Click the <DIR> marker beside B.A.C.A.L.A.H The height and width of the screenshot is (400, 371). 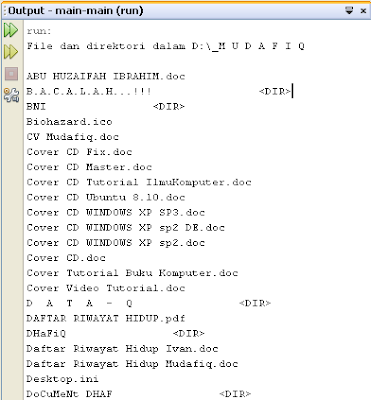point(275,91)
